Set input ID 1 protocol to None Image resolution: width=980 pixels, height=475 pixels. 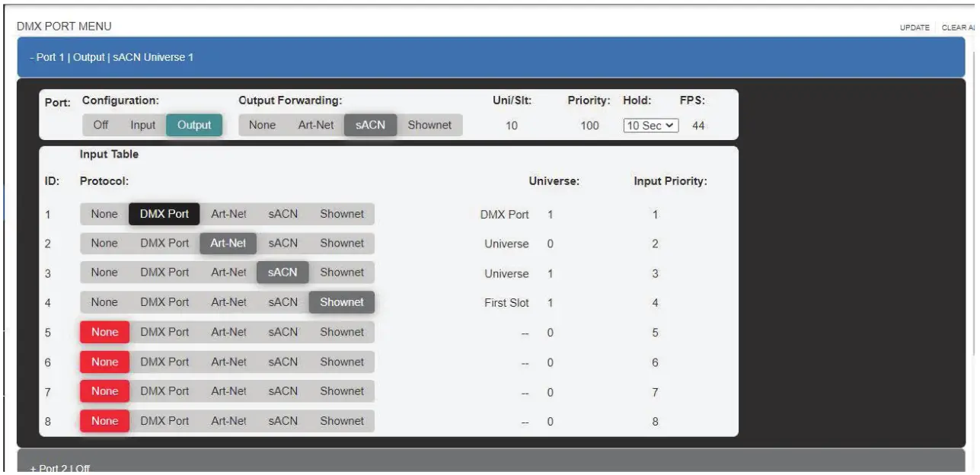click(104, 214)
